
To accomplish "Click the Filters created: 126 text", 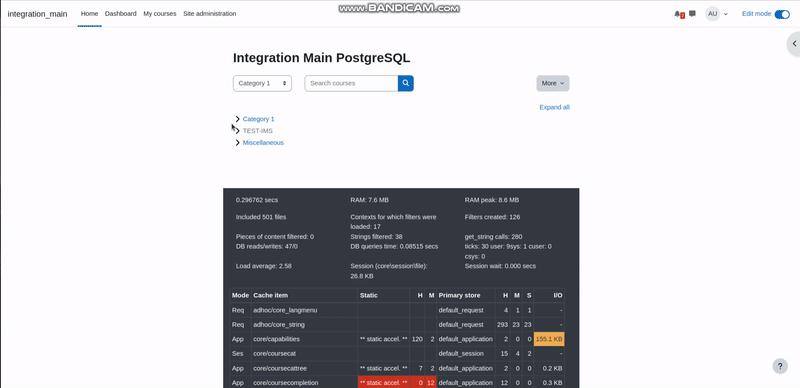I will pos(492,216).
